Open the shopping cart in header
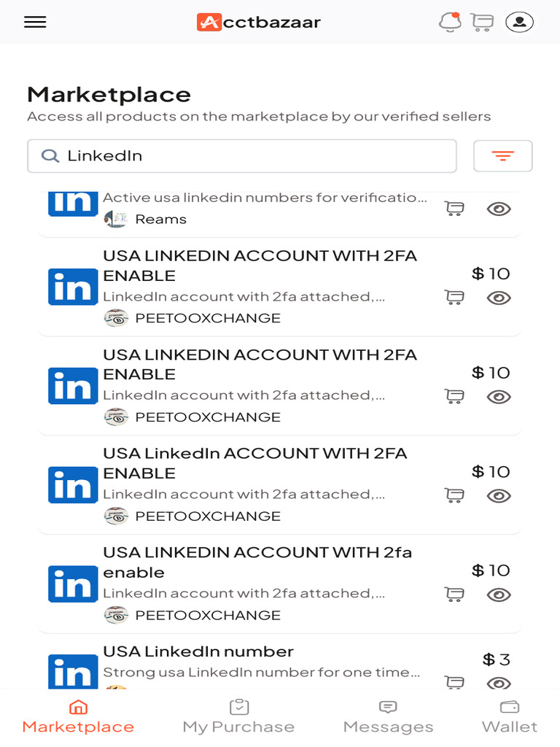The width and height of the screenshot is (560, 747). pos(482,22)
